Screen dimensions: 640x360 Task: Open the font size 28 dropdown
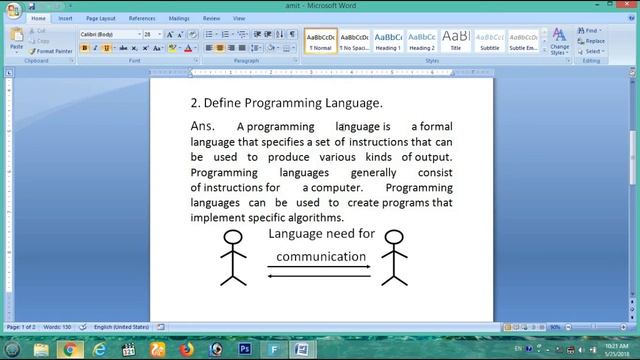pyautogui.click(x=159, y=35)
